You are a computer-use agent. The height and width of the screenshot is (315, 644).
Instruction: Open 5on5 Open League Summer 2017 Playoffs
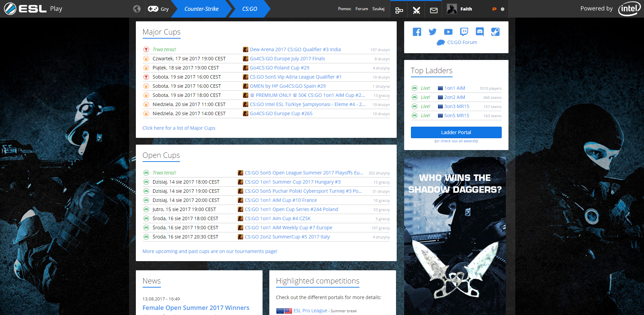304,173
